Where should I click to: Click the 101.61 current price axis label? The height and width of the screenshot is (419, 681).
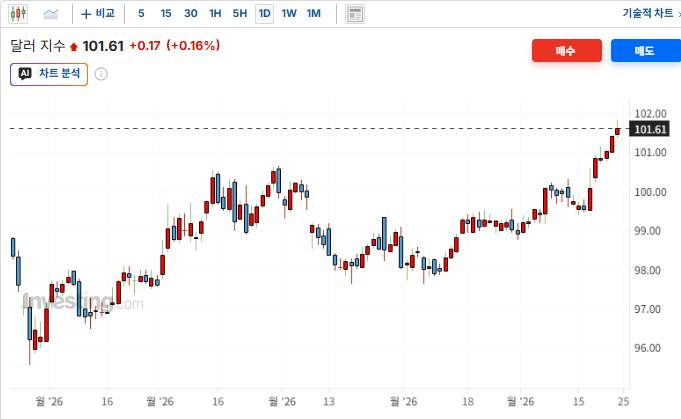click(650, 129)
